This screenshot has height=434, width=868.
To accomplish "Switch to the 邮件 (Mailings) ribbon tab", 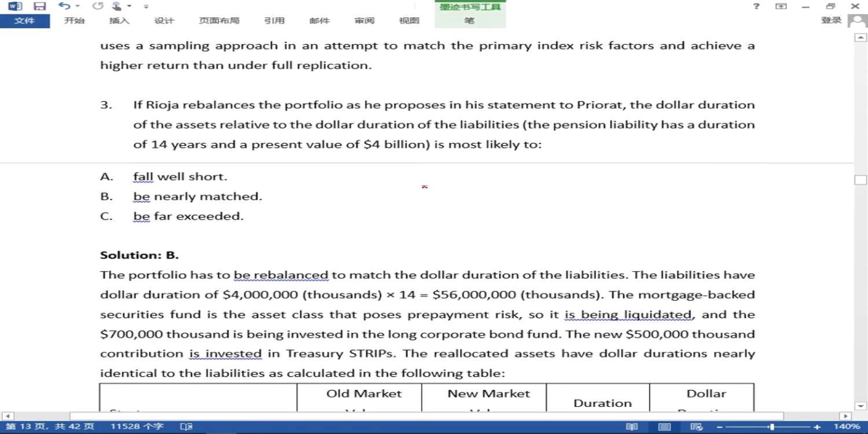I will [319, 21].
